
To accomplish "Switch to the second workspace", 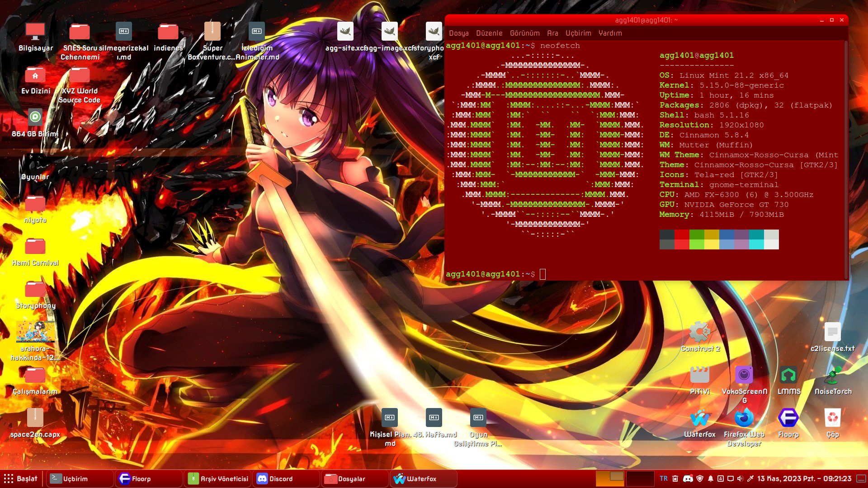I will [x=640, y=479].
